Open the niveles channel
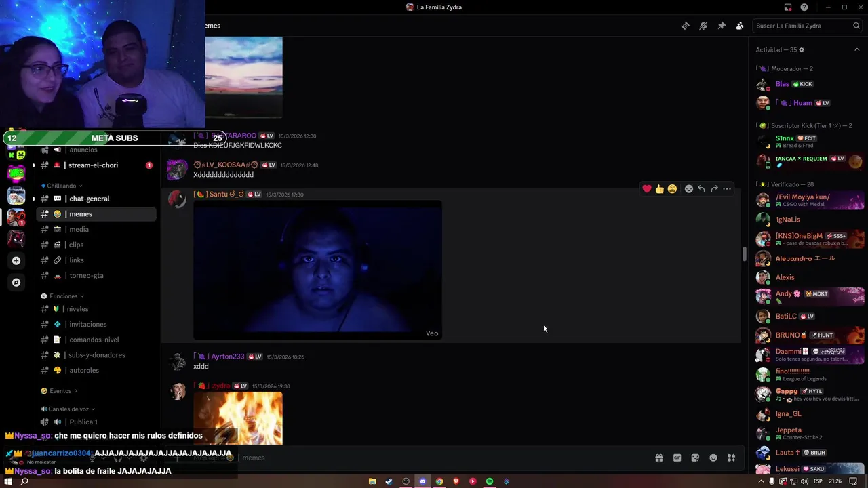This screenshot has height=488, width=868. pyautogui.click(x=97, y=309)
